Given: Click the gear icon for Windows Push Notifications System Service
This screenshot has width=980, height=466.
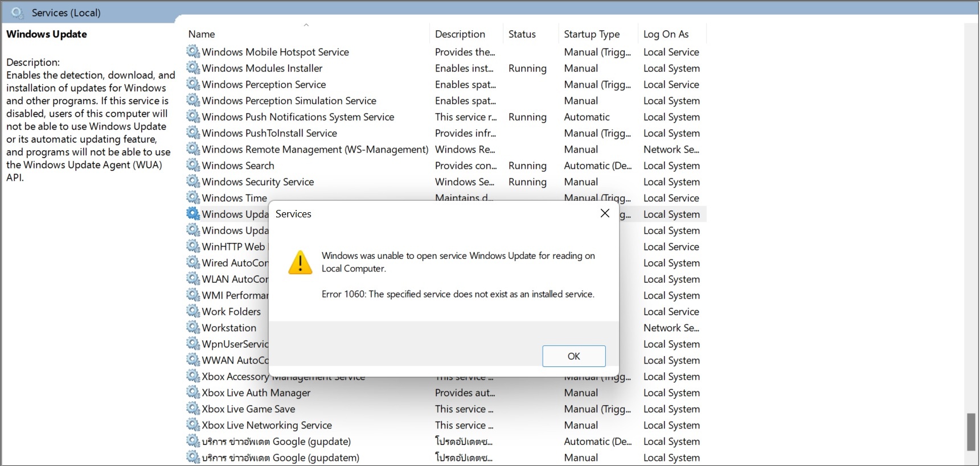Looking at the screenshot, I should [x=193, y=116].
